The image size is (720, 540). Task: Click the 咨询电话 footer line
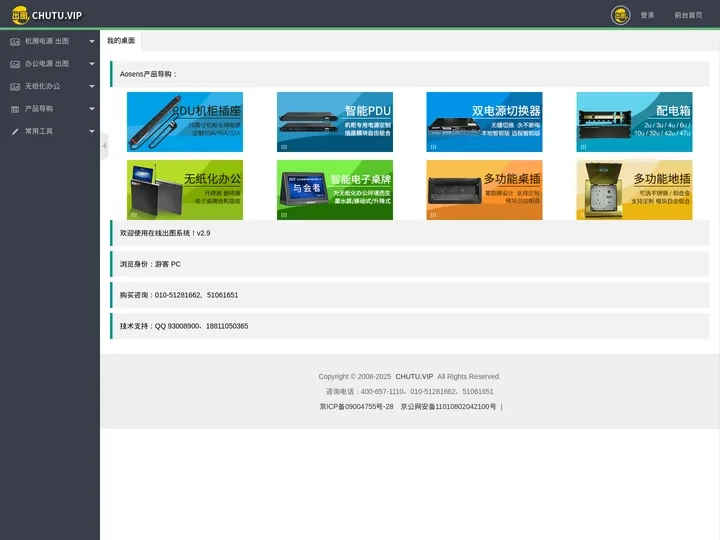(410, 392)
